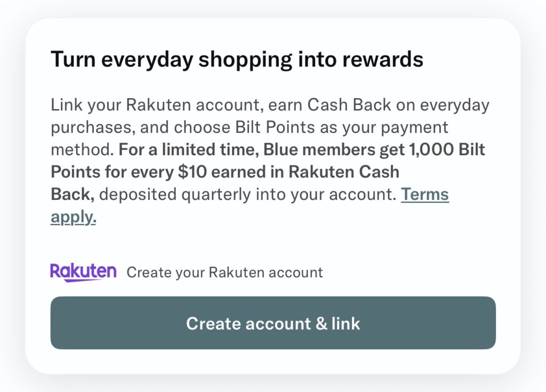This screenshot has width=546, height=392.
Task: Click the 'Create your Rakuten account' label
Action: 224,273
